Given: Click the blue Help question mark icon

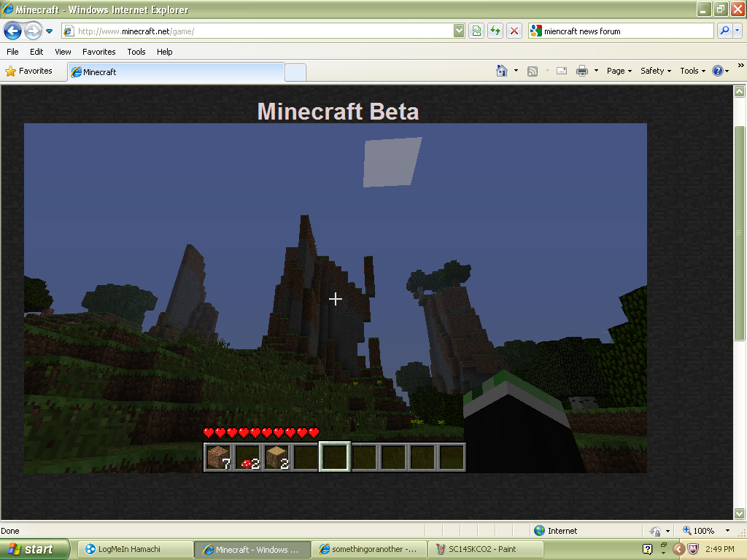Looking at the screenshot, I should tap(718, 71).
